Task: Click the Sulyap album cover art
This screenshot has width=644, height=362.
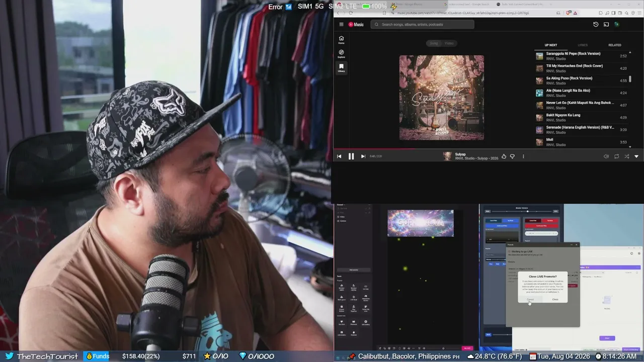Action: pos(442,98)
